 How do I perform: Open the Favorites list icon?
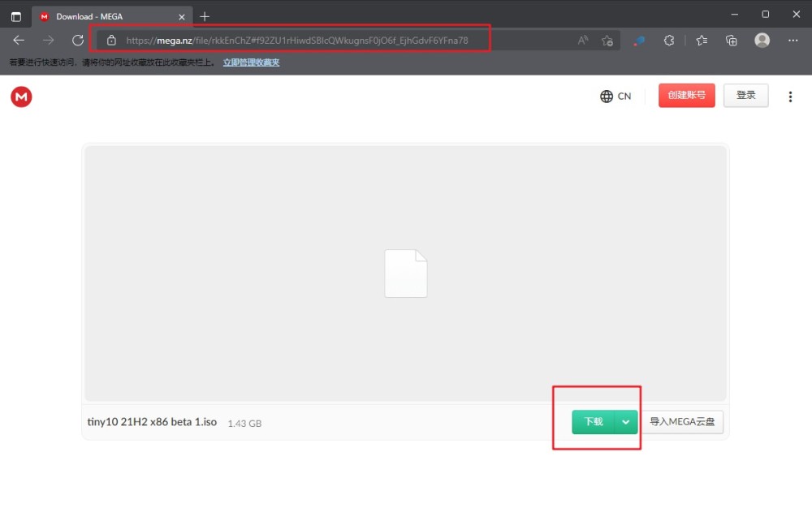tap(702, 41)
